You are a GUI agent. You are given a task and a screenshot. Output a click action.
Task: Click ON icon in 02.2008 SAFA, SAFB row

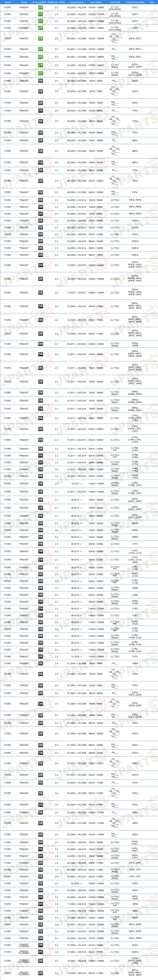coord(40,938)
